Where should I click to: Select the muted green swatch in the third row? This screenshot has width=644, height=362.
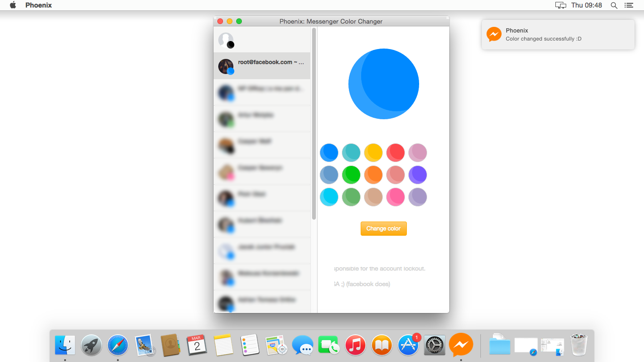tap(351, 197)
